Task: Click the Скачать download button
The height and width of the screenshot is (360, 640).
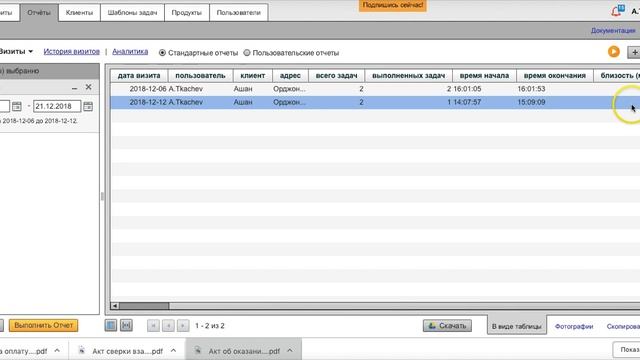Action: click(x=447, y=325)
